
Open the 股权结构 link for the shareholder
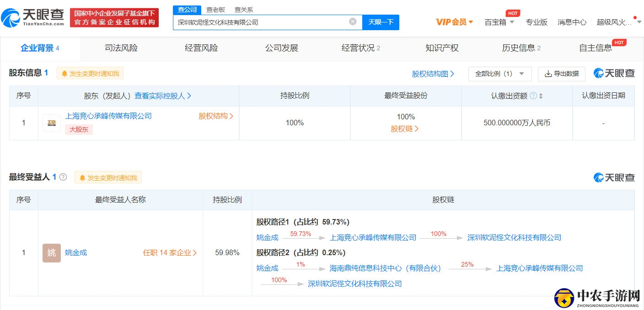[x=216, y=116]
